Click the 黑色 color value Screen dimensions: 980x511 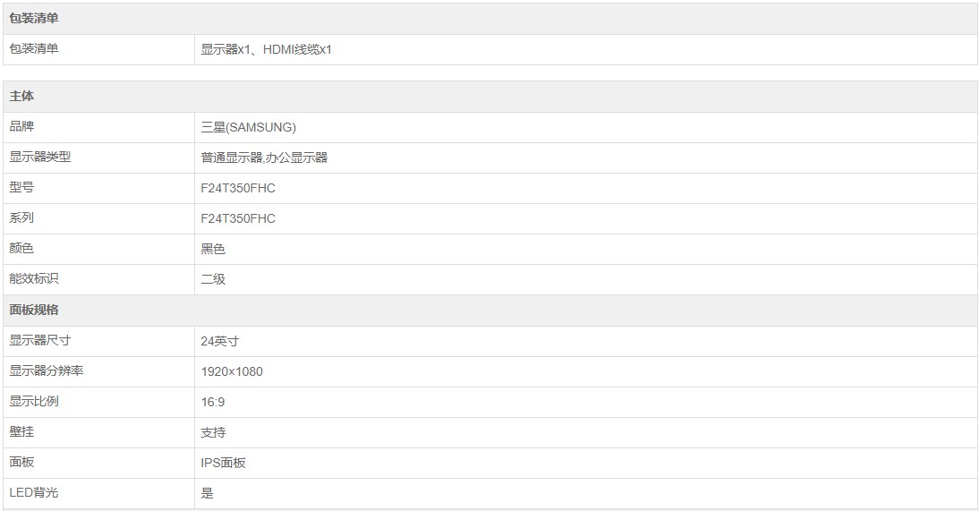pyautogui.click(x=213, y=249)
